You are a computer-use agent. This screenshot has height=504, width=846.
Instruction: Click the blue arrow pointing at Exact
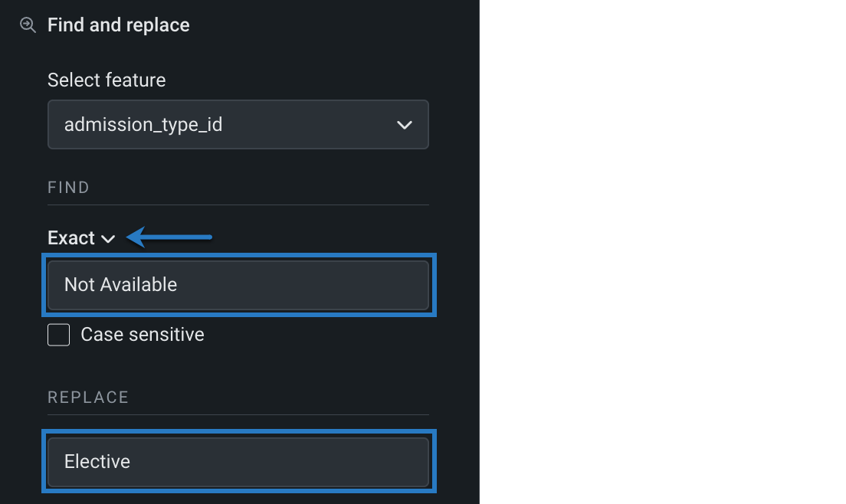click(x=169, y=237)
